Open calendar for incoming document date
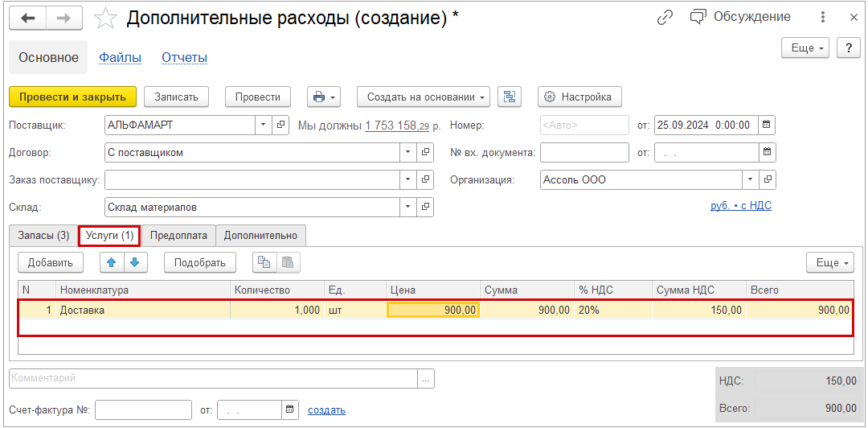 click(x=767, y=152)
